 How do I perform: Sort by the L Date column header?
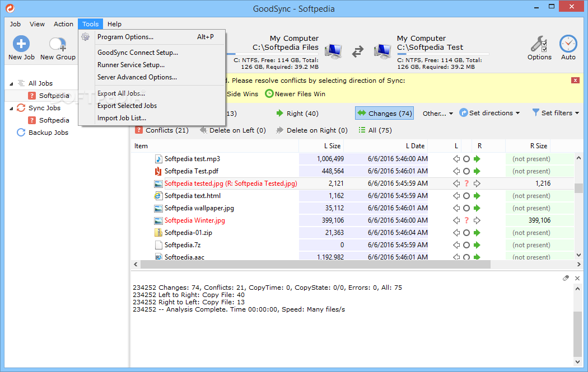(x=415, y=146)
